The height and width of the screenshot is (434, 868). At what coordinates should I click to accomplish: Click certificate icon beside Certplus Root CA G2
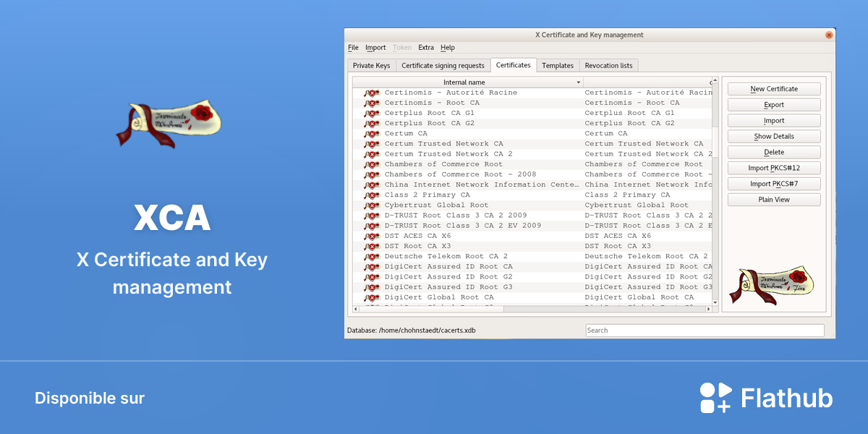(x=372, y=124)
